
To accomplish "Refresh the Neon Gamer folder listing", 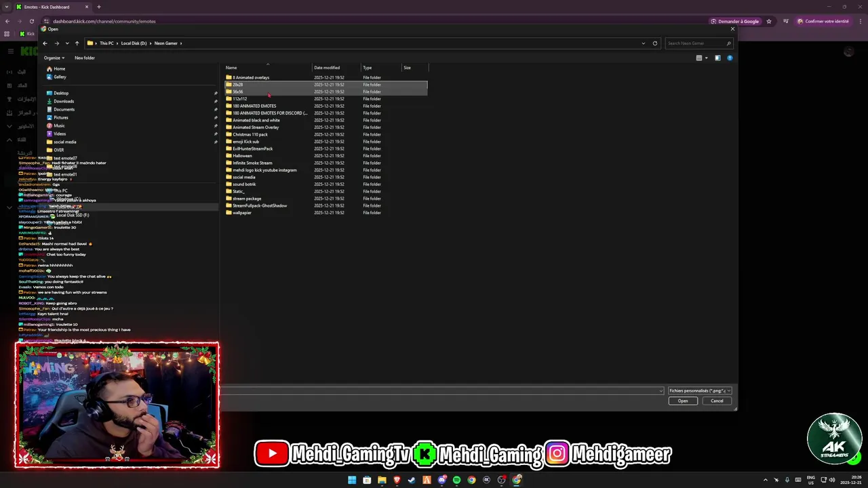I will (x=655, y=43).
